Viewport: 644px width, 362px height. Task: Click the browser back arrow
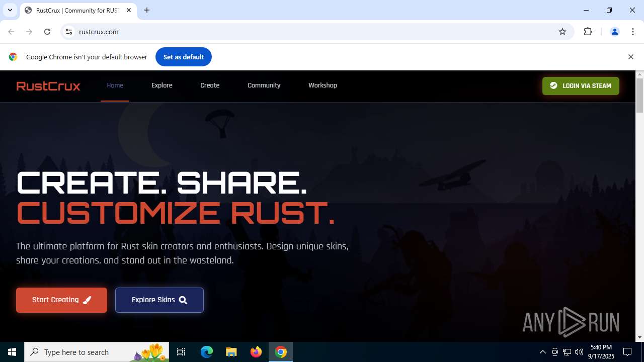11,32
